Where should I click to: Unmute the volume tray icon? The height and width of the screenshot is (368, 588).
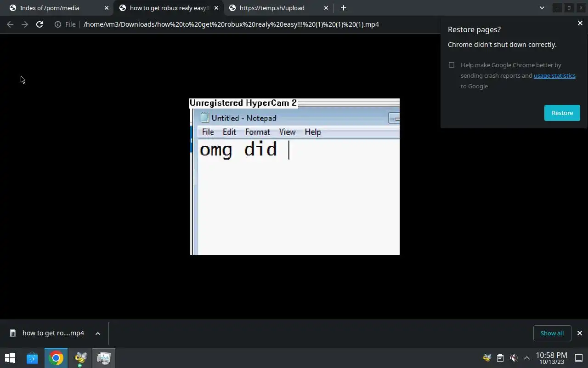point(514,358)
